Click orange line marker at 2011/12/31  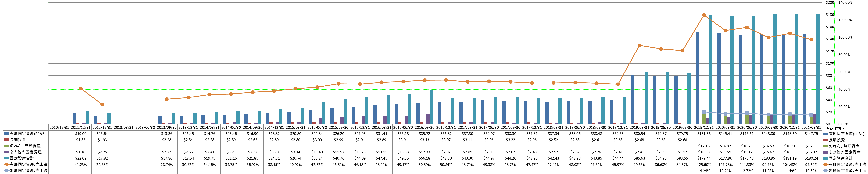(x=81, y=89)
